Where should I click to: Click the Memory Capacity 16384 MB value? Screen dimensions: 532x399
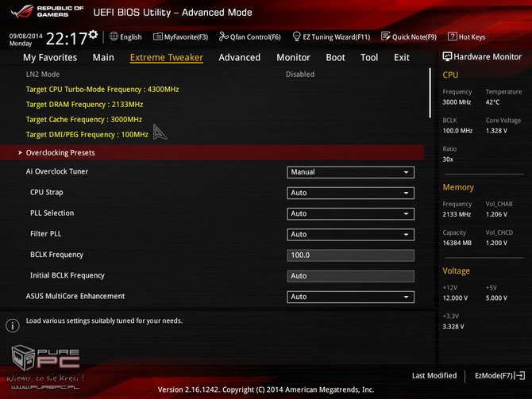pos(457,243)
